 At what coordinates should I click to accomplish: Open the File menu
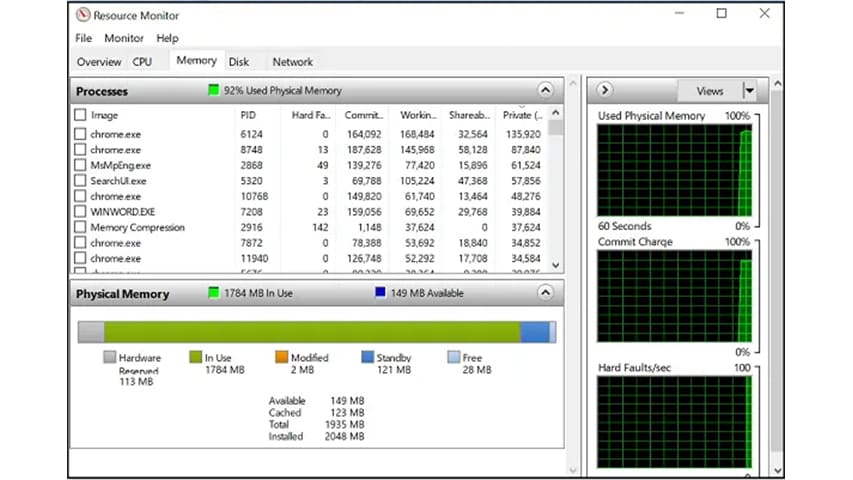point(83,38)
